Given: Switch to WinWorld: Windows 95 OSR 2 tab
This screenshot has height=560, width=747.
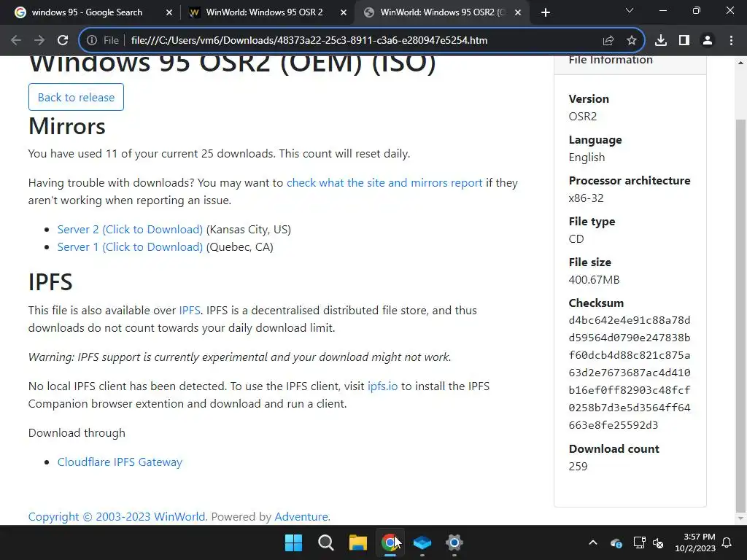Looking at the screenshot, I should tap(264, 12).
